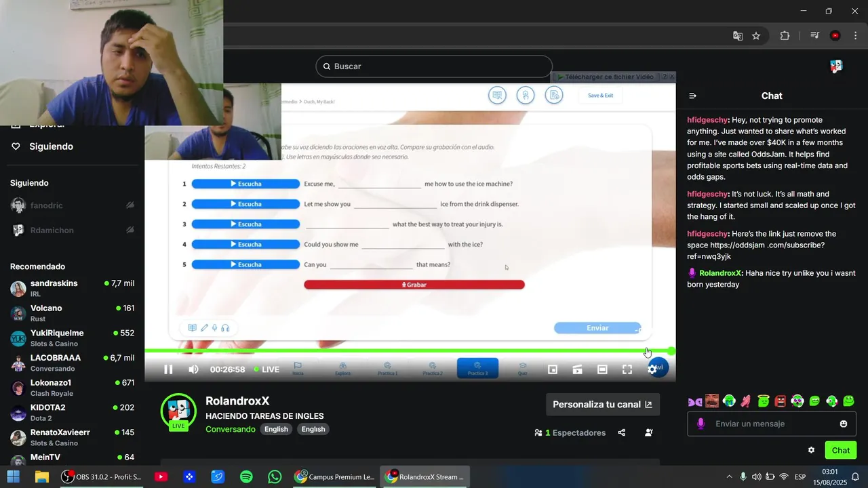868x488 pixels.
Task: Open chat settings gear icon
Action: (x=811, y=450)
